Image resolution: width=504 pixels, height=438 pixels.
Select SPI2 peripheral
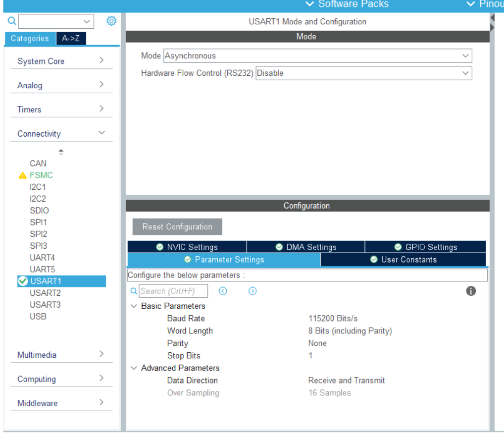coord(38,234)
